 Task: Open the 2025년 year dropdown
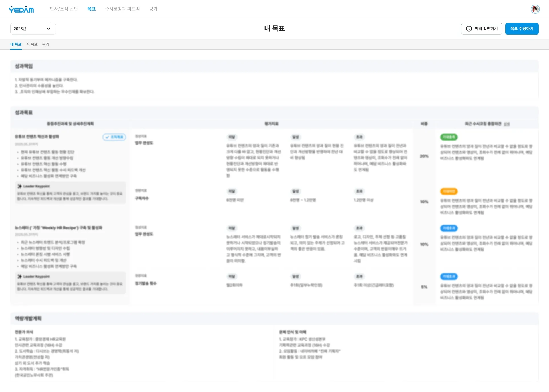click(x=33, y=29)
